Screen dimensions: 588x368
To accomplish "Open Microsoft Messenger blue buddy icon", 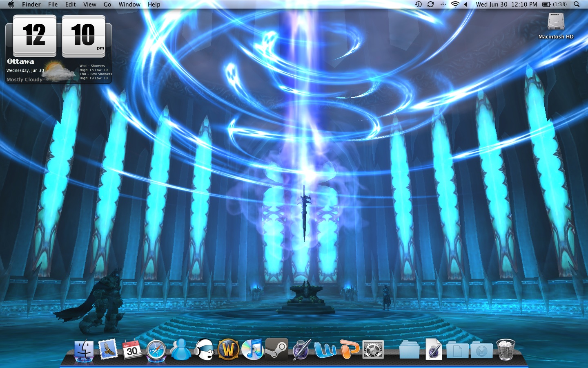I will [180, 350].
